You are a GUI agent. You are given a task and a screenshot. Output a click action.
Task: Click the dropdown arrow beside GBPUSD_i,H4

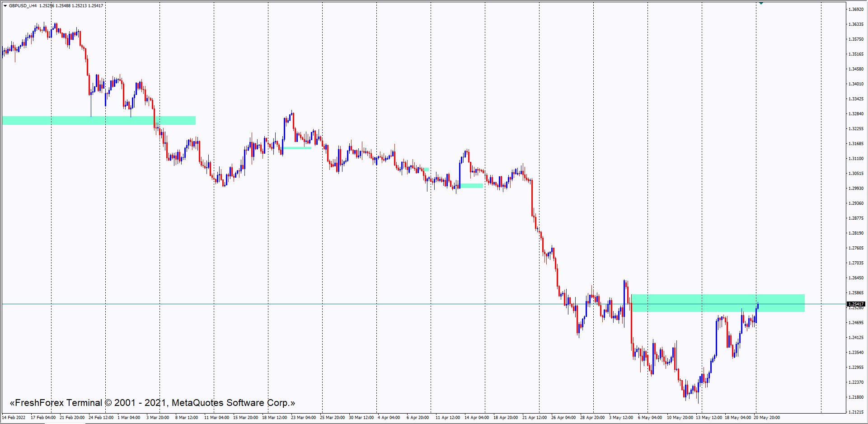pyautogui.click(x=5, y=6)
